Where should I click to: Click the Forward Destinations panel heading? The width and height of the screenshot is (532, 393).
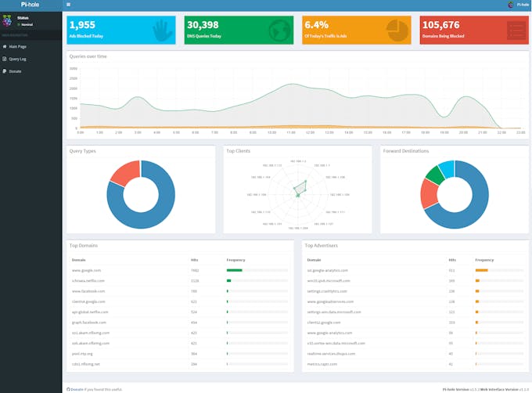tap(406, 151)
